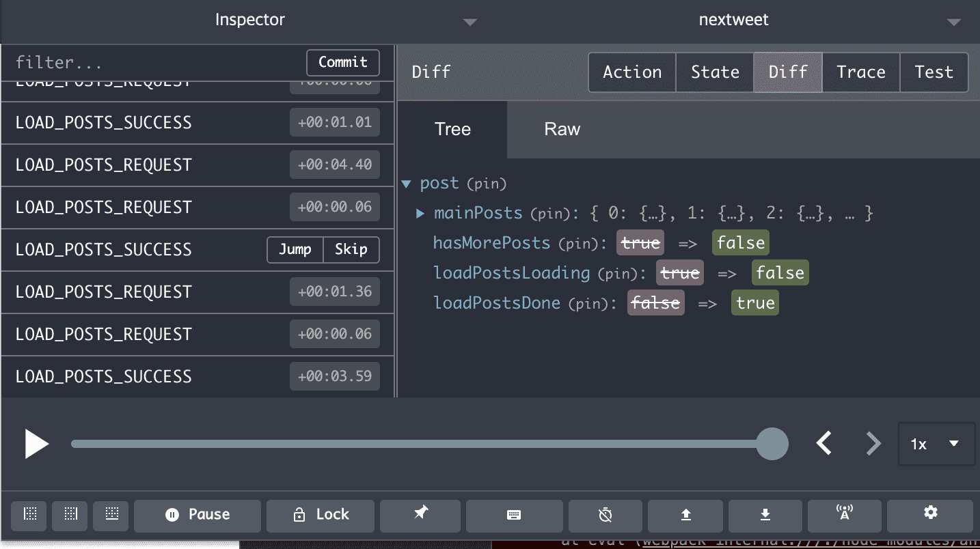Click the Persist pin icon button

point(421,515)
